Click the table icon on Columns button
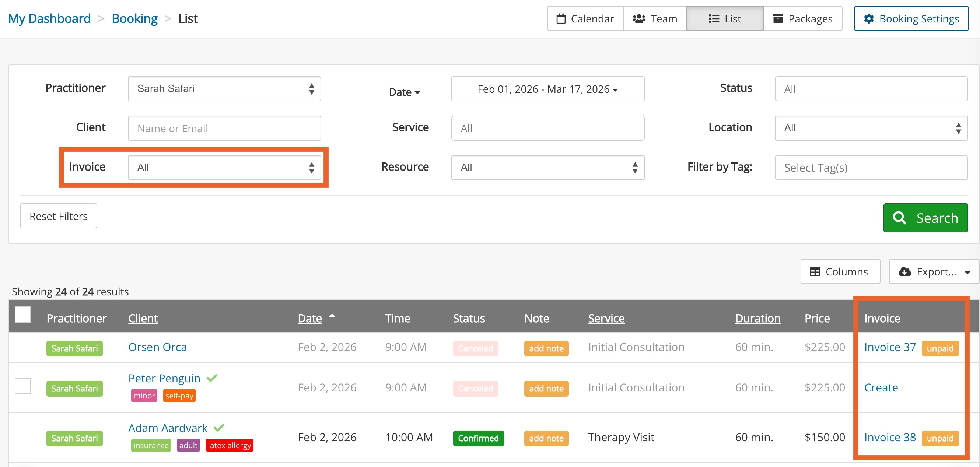The width and height of the screenshot is (980, 467). coord(815,271)
